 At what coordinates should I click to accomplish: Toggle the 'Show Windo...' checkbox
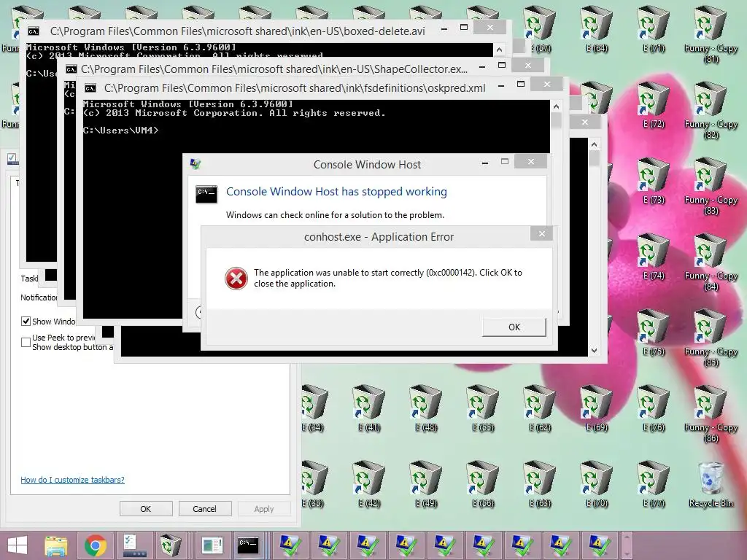26,322
